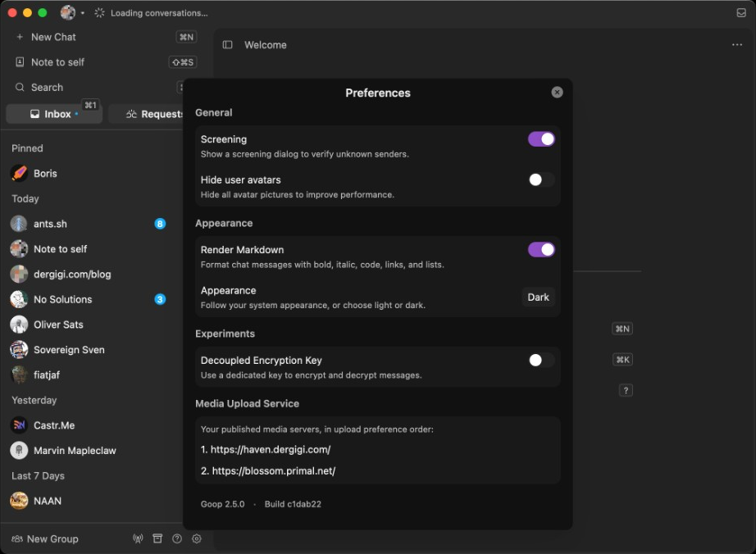
Task: Open the account avatar dropdown in title bar
Action: click(x=72, y=12)
